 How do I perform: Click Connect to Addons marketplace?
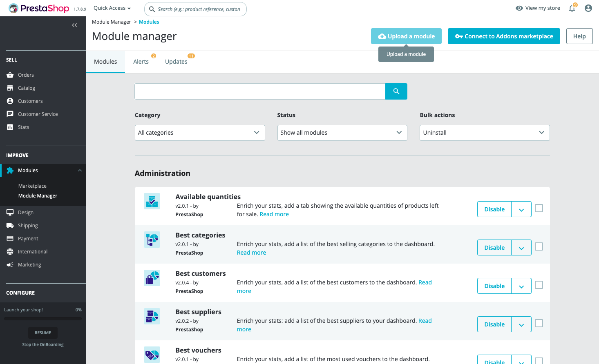point(504,36)
